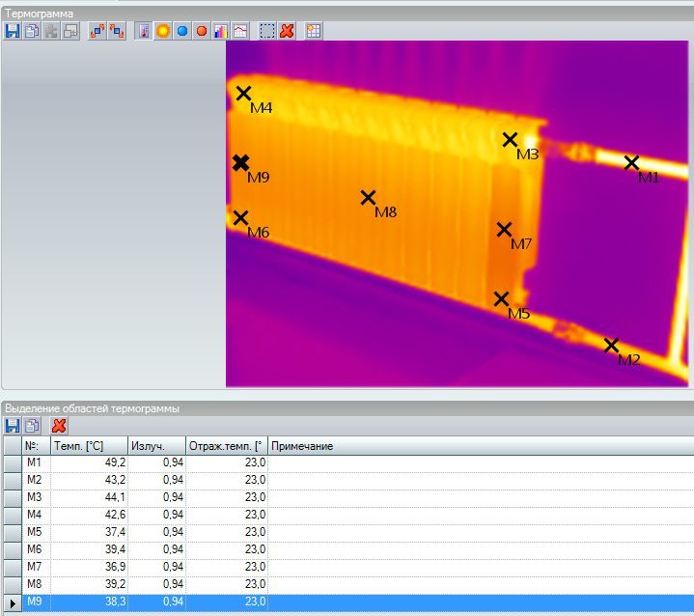Click the grid table icon in the top toolbar
Viewport: 694px width, 616px height.
coord(314,31)
